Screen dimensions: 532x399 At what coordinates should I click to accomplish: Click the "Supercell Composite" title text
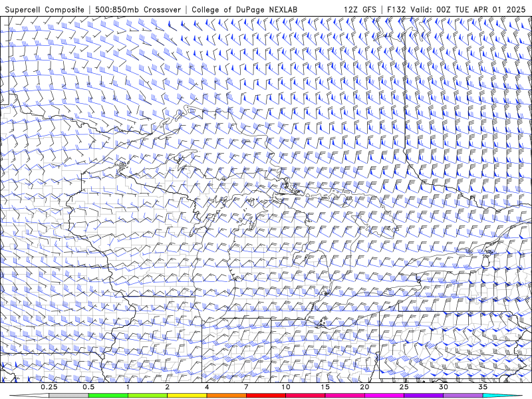tap(45, 10)
